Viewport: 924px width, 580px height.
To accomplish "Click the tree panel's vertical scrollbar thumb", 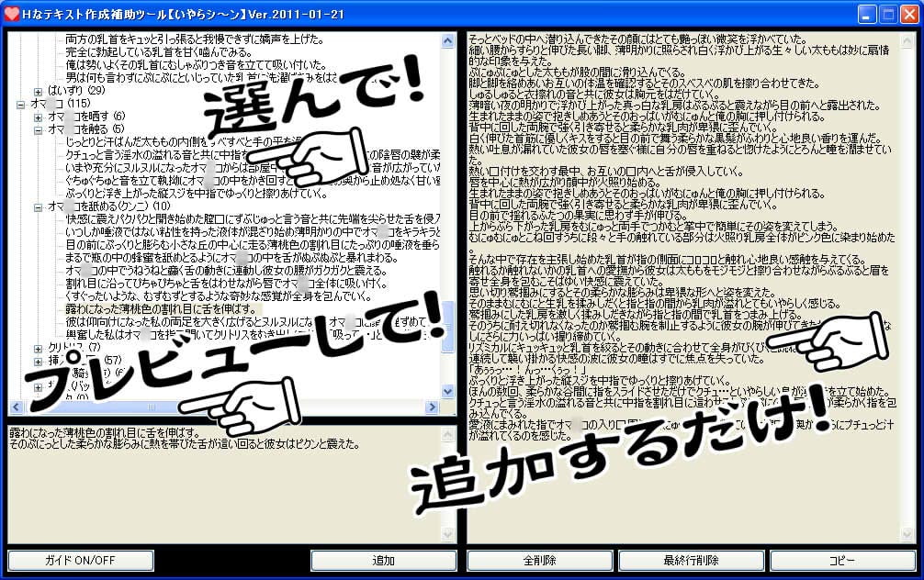I will point(448,327).
